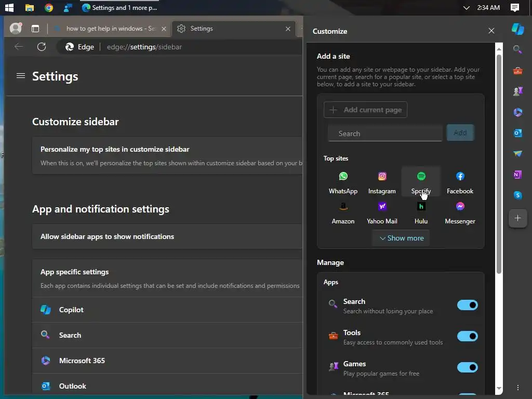532x399 pixels.
Task: Click Edge taskbar item 'Settings and 1 more'
Action: click(120, 7)
